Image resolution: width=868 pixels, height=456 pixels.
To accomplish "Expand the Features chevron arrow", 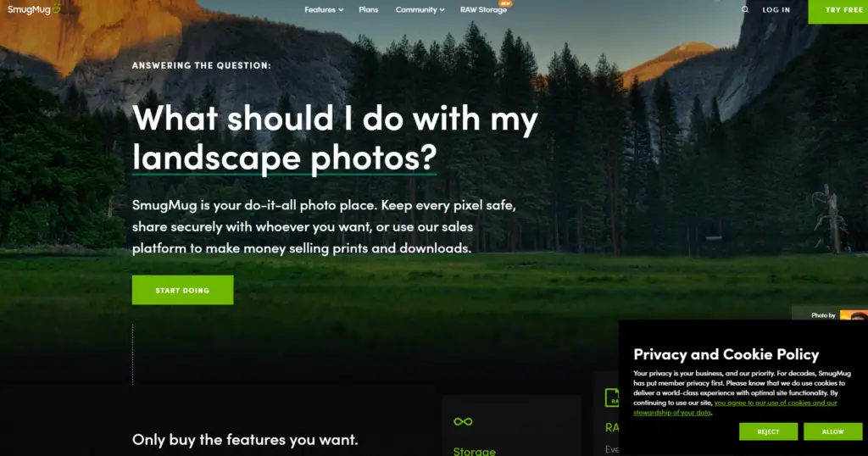I will click(341, 10).
